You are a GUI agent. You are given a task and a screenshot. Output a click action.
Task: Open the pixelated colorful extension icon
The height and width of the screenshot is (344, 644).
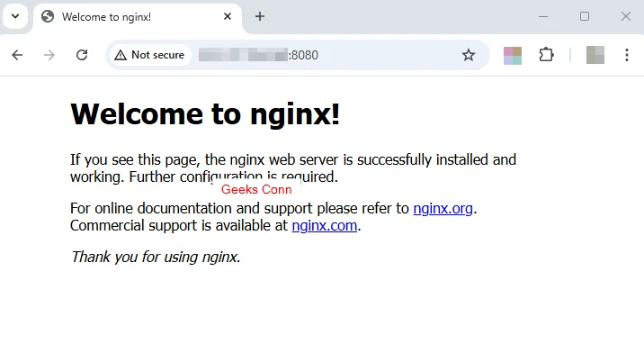tap(512, 56)
